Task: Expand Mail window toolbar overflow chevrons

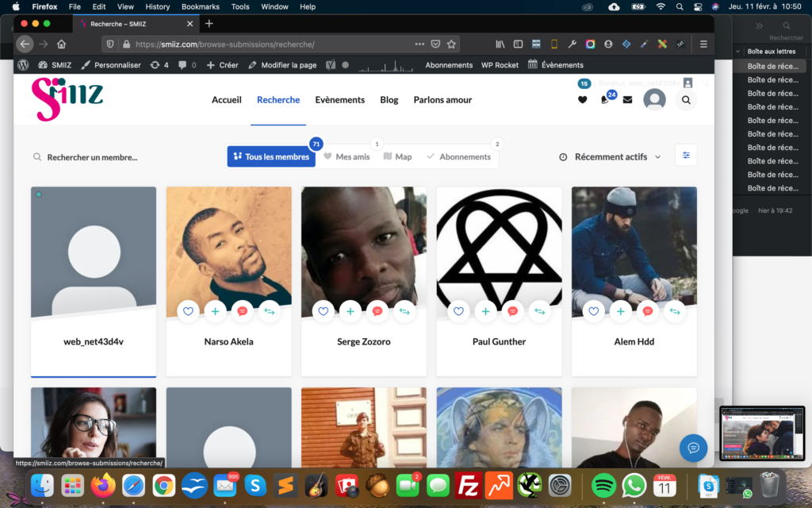Action: 759,26
